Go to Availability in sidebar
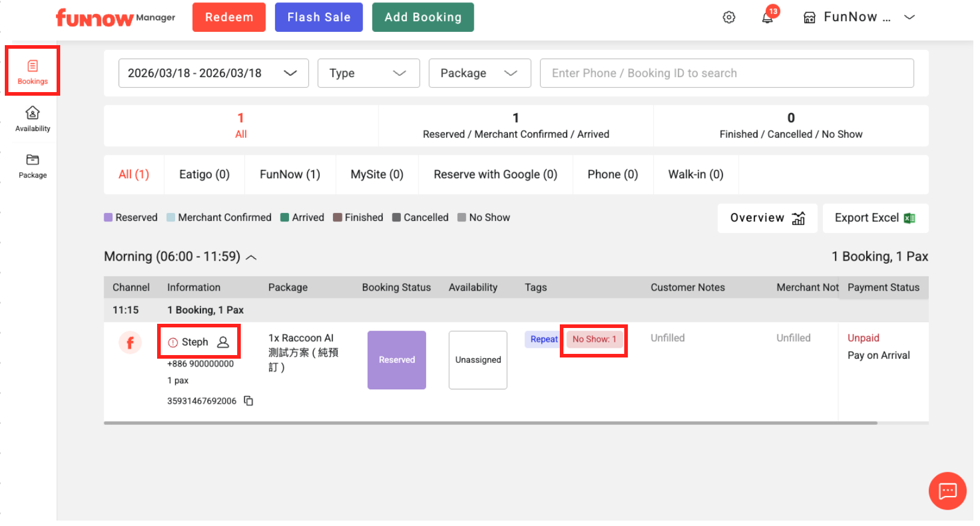 [33, 119]
